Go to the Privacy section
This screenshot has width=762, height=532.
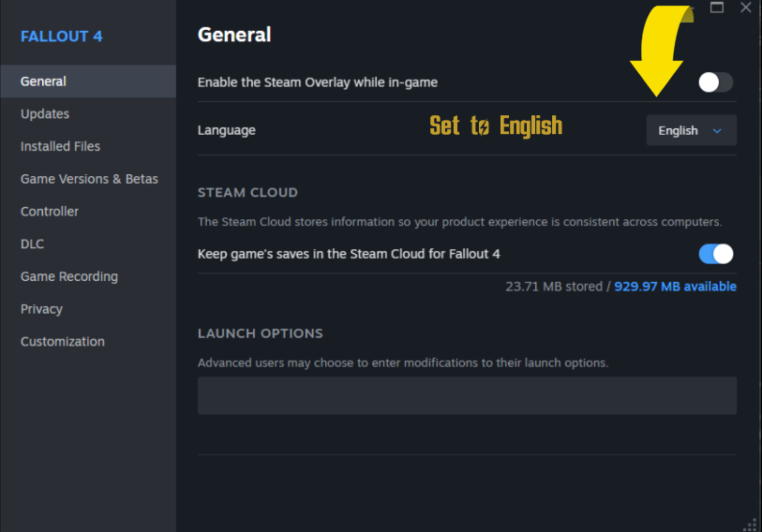coord(41,309)
